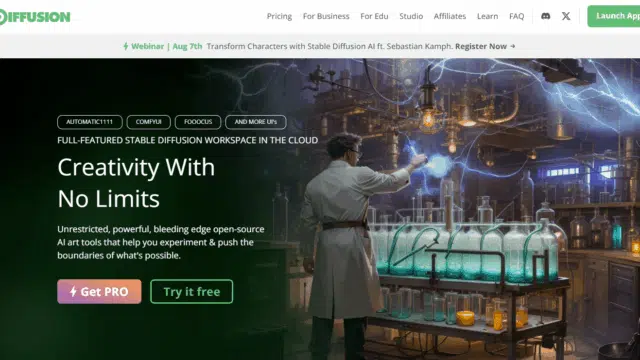Click the lightning bolt Webinar icon
Image resolution: width=640 pixels, height=360 pixels.
[126, 46]
